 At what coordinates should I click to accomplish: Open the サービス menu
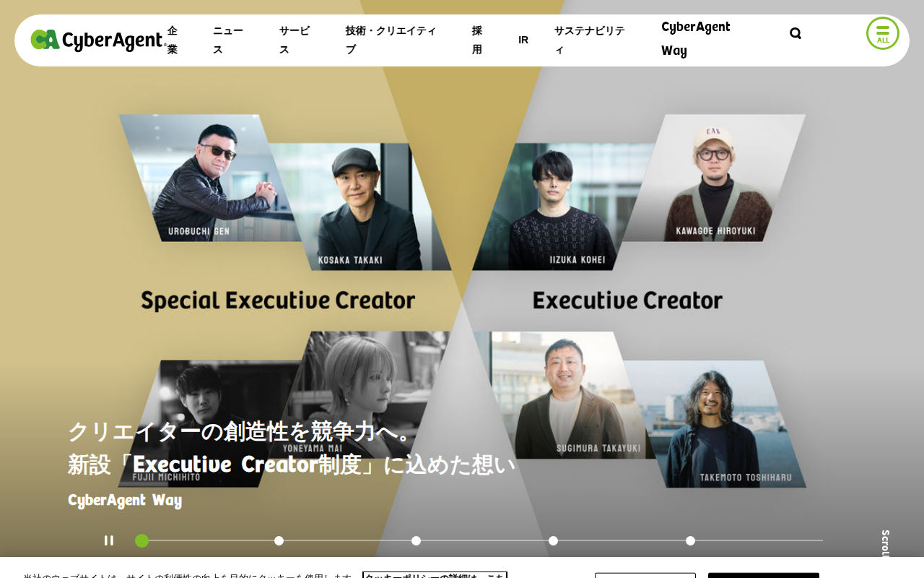click(295, 40)
